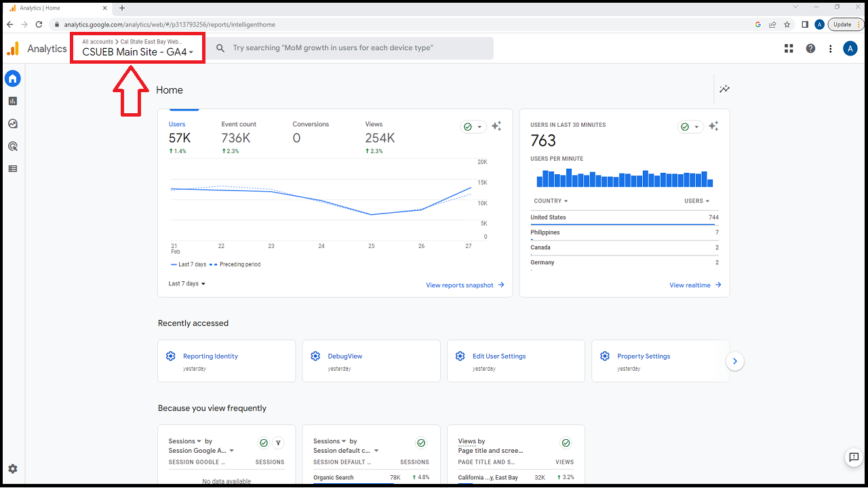Expand the Last 7 days date range dropdown
Screen dimensions: 868x488
click(x=187, y=283)
